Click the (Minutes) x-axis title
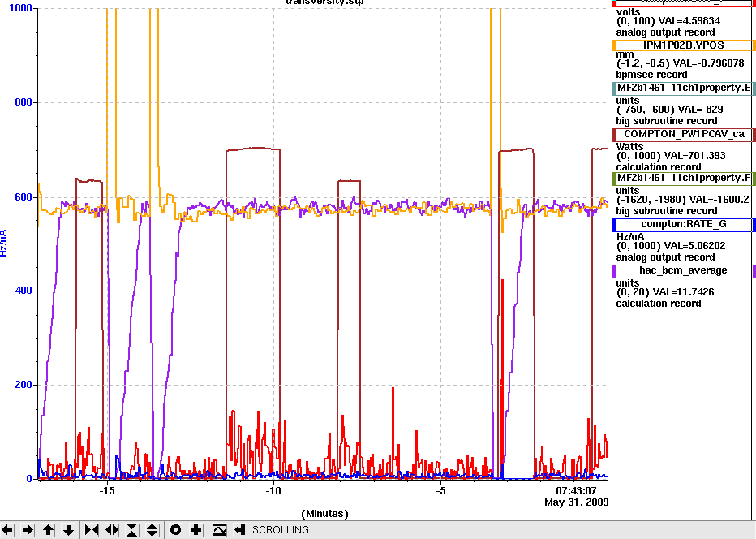 [x=324, y=514]
